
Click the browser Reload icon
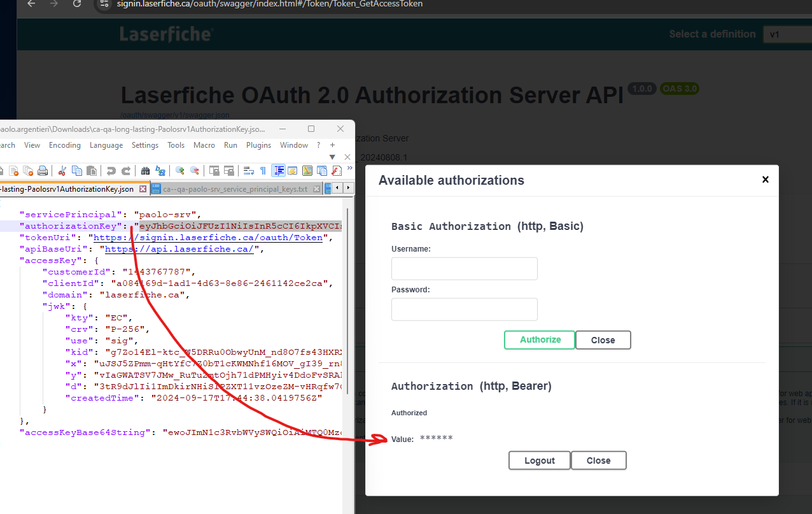click(77, 4)
